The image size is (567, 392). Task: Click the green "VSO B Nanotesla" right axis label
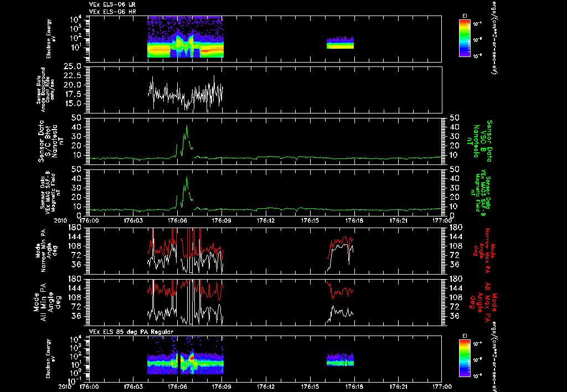click(480, 141)
